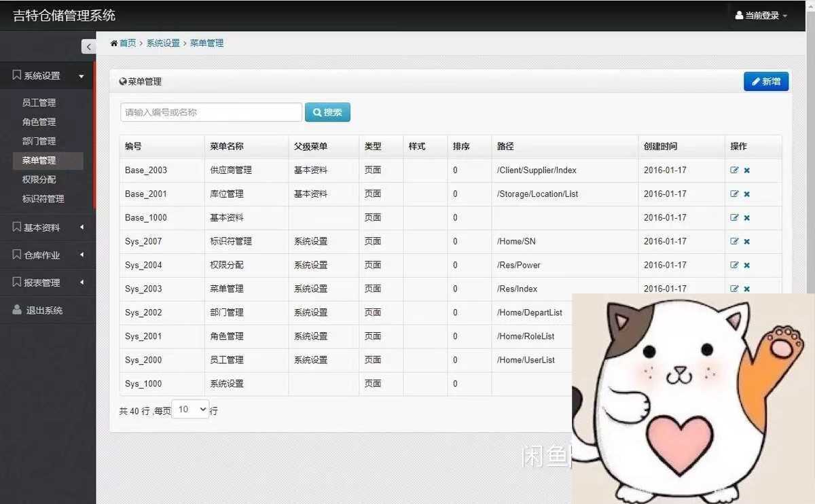The image size is (815, 504).
Task: Delete the Sys_2003 row
Action: [x=746, y=289]
